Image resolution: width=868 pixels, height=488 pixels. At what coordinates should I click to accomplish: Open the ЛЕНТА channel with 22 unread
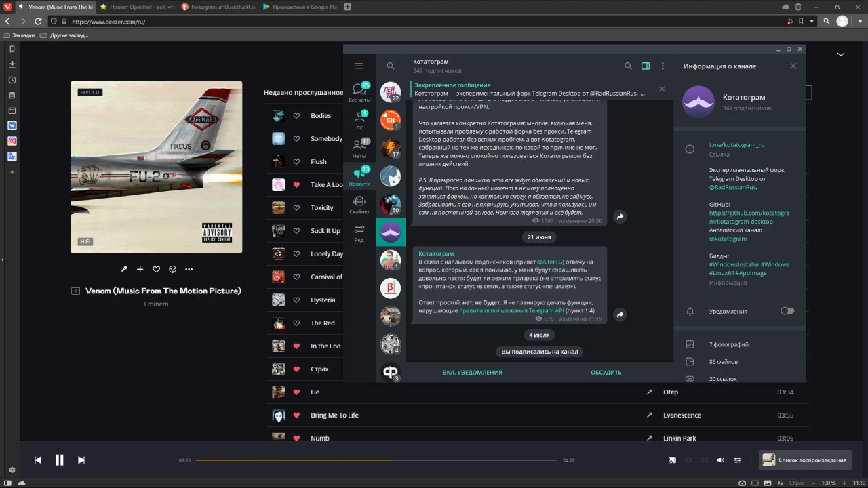coord(391,92)
